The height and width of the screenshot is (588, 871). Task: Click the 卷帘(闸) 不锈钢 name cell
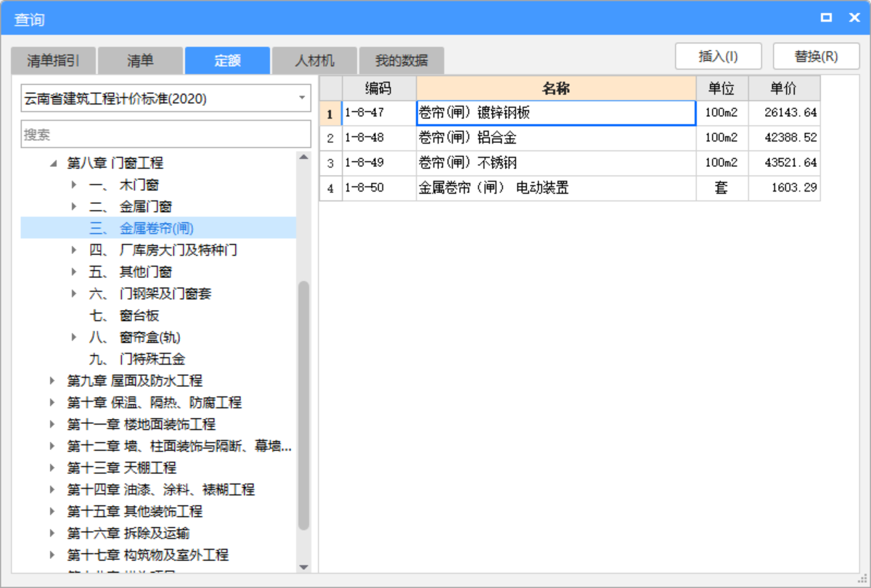[x=556, y=163]
